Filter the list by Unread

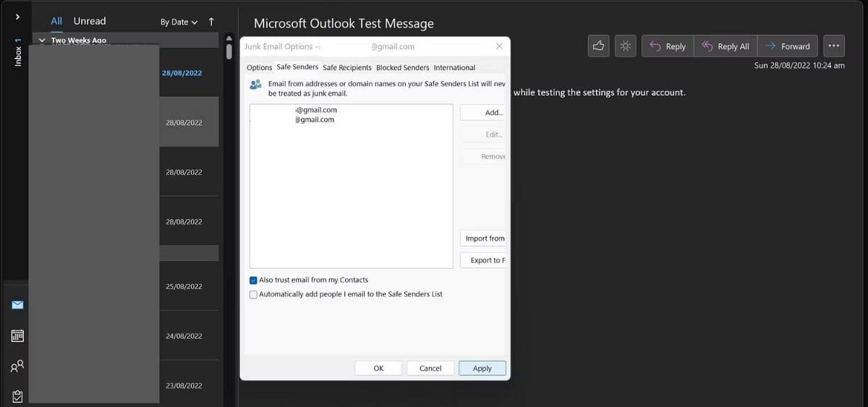[90, 21]
